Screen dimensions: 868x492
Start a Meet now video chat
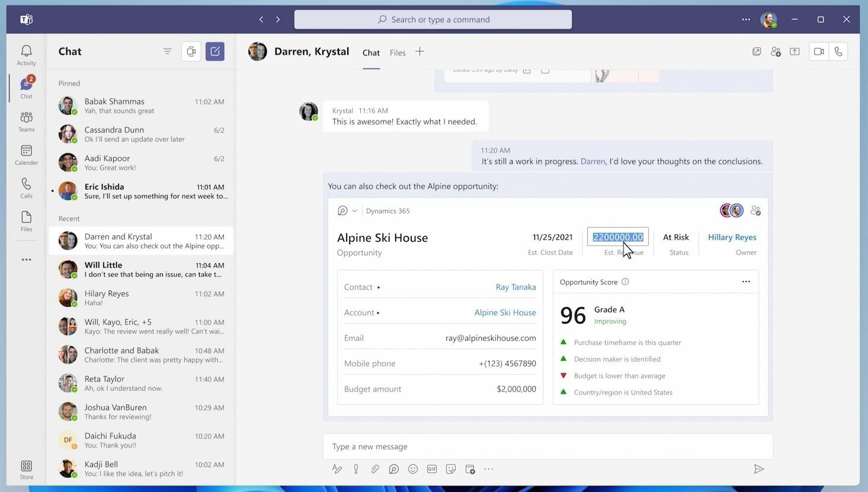(191, 52)
